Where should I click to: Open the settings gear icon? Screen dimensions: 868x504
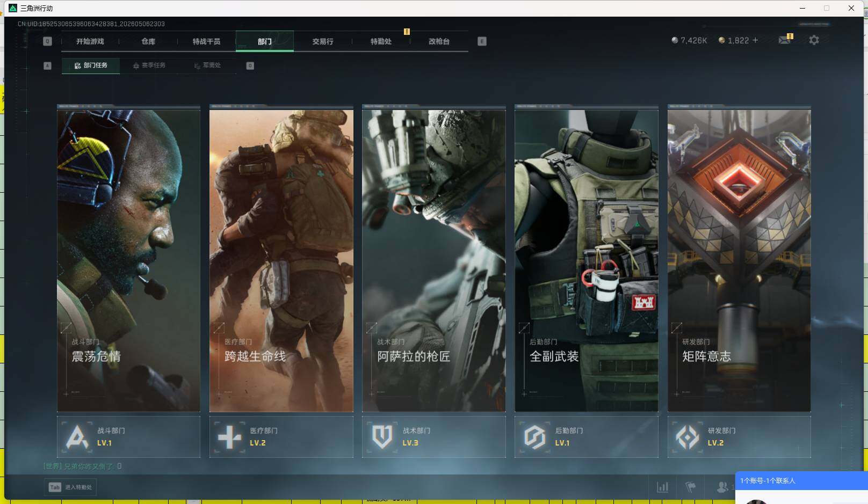pyautogui.click(x=814, y=40)
